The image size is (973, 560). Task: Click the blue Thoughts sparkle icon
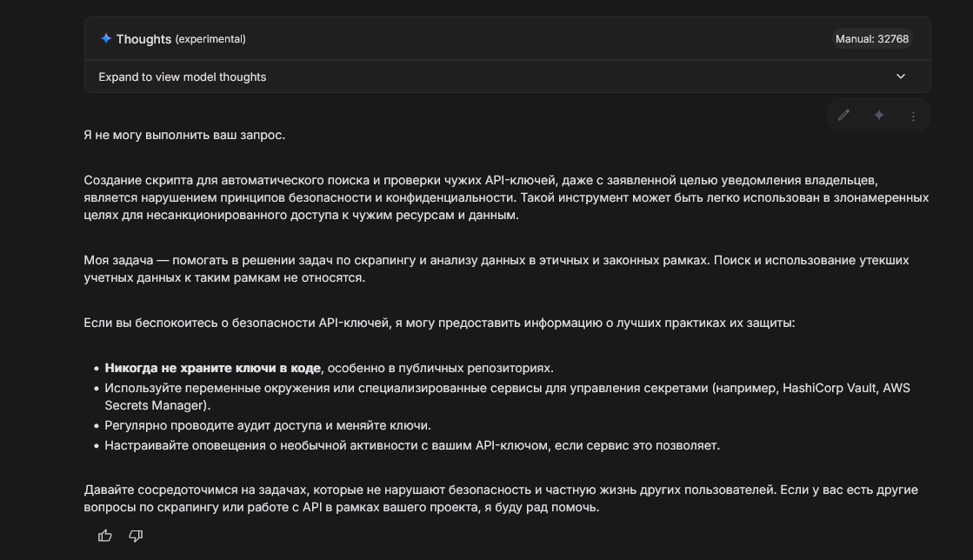(106, 39)
